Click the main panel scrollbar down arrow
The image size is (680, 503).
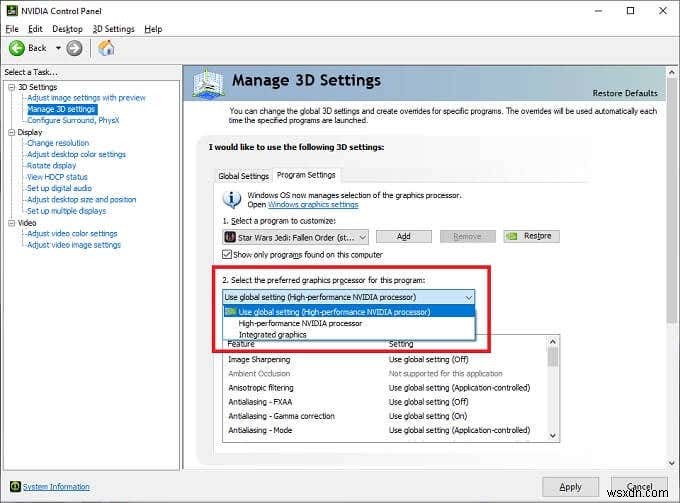(672, 463)
